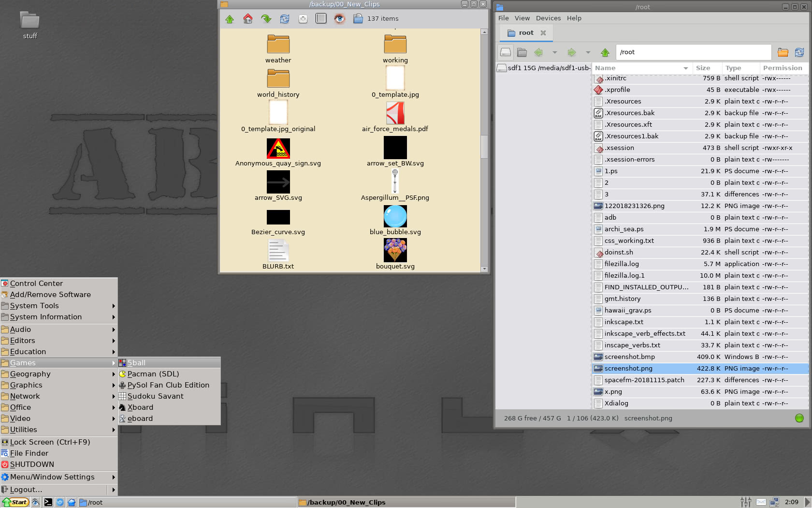Click the orange open-folder icon in SpaceFM toolbar

(x=783, y=52)
